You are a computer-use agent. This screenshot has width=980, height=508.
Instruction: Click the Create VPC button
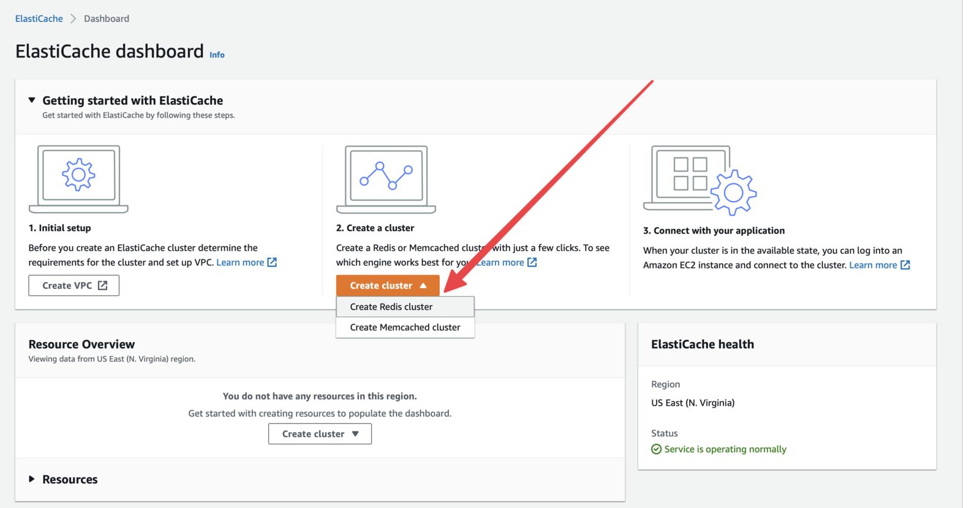click(x=73, y=286)
